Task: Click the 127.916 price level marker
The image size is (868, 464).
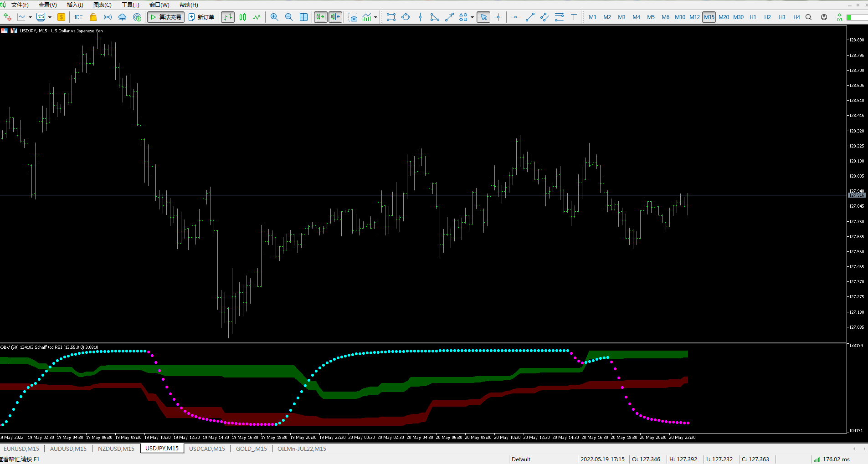Action: (857, 195)
